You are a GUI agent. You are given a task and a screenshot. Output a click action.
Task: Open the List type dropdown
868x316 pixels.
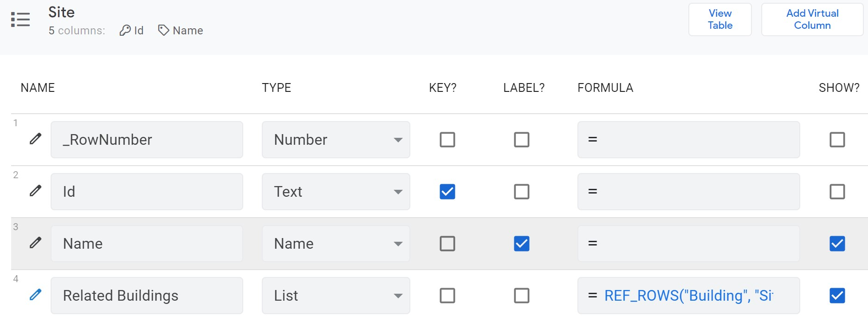pos(336,296)
